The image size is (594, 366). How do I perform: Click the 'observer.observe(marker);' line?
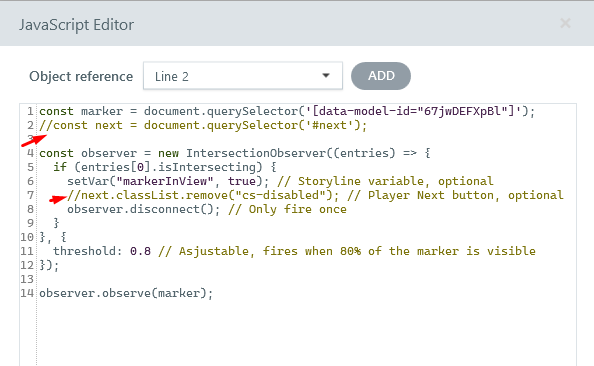pos(126,293)
